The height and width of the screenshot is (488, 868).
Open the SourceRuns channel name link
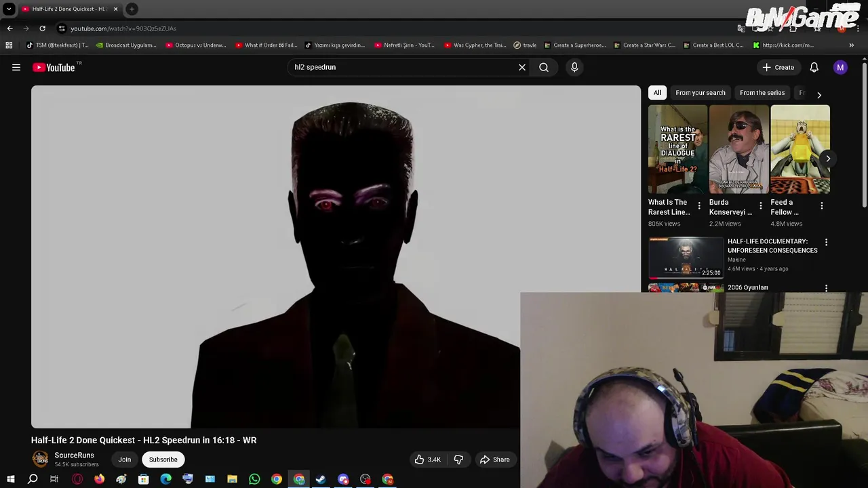pyautogui.click(x=74, y=455)
